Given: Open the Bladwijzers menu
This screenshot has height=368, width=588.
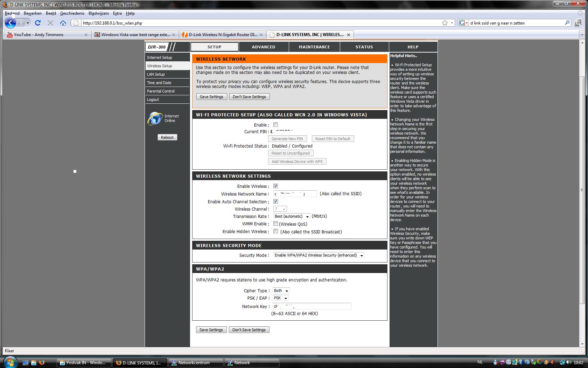Looking at the screenshot, I should coord(99,13).
